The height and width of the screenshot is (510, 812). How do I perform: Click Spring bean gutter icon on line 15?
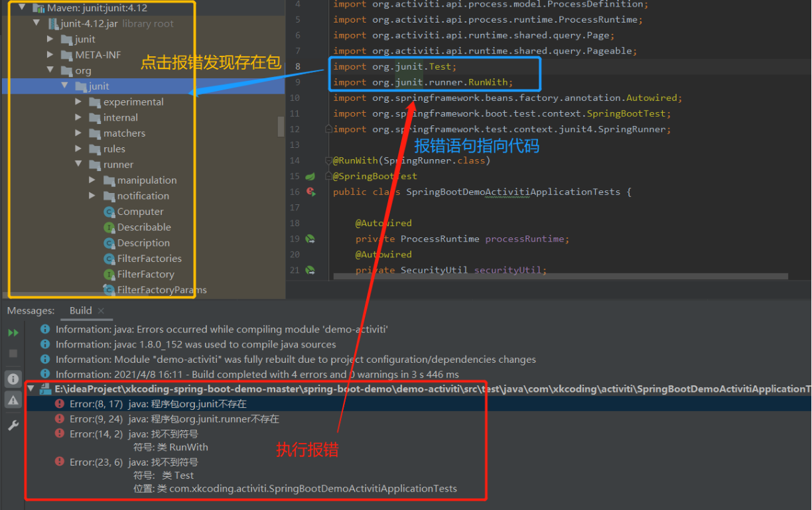pyautogui.click(x=310, y=176)
